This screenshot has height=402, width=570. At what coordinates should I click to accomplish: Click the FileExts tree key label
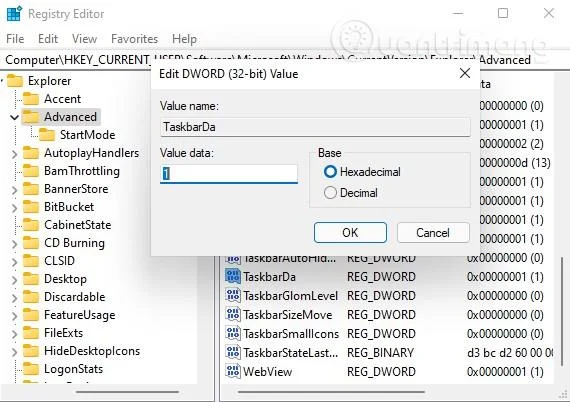point(64,333)
